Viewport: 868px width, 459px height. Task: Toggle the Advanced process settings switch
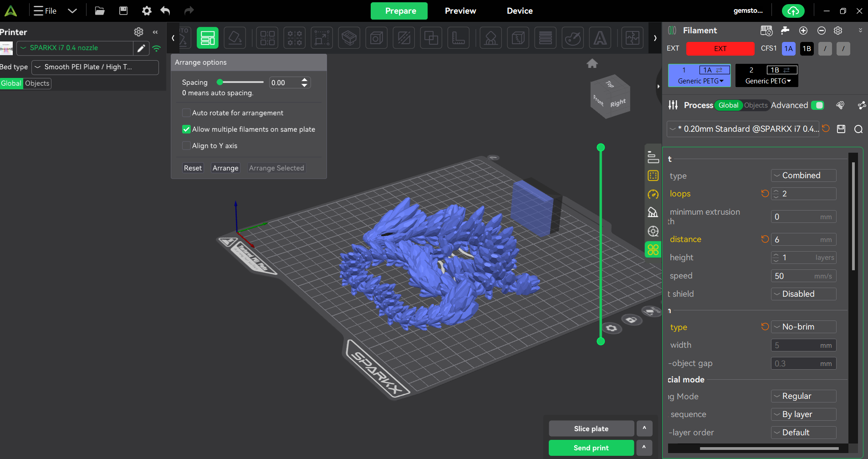(x=818, y=105)
